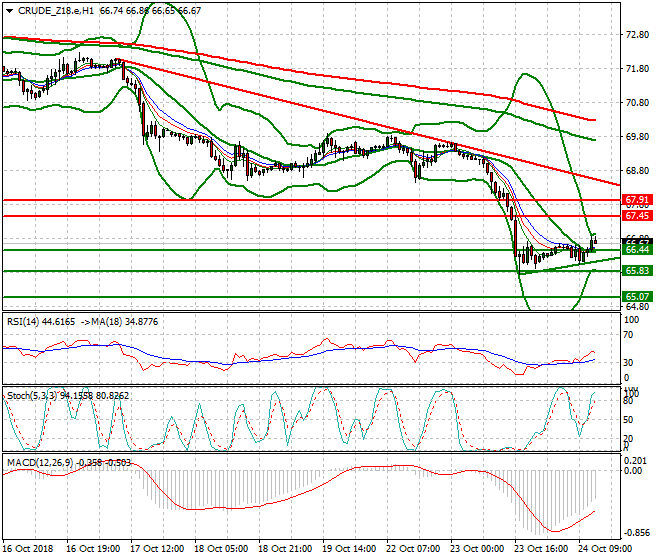Screen dimensions: 660x560
Task: Click the 16 Oct 2018 time axis label
Action: tap(28, 549)
